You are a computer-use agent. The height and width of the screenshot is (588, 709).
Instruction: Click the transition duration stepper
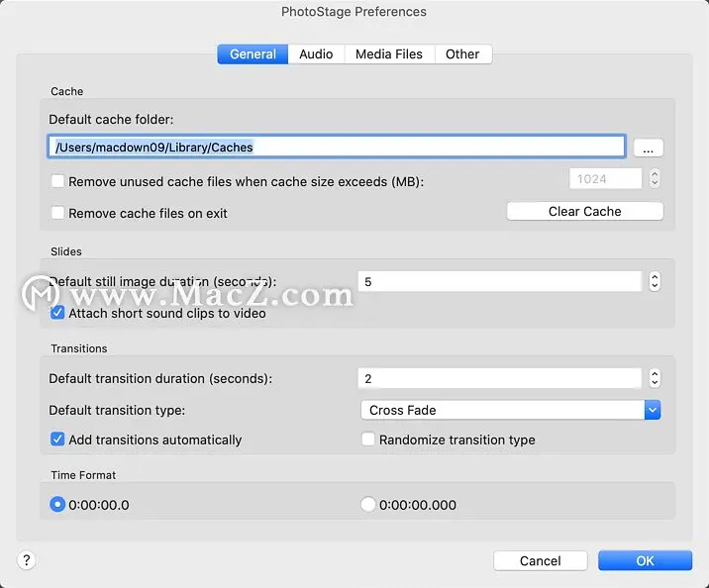point(655,378)
